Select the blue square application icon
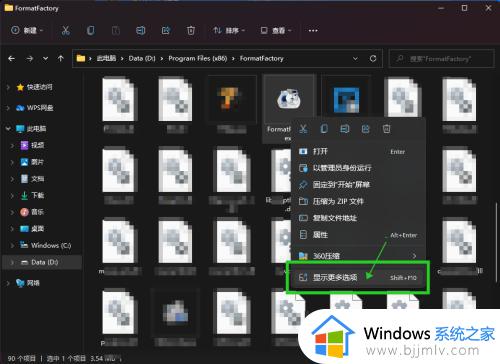The width and height of the screenshot is (500, 364). click(347, 100)
